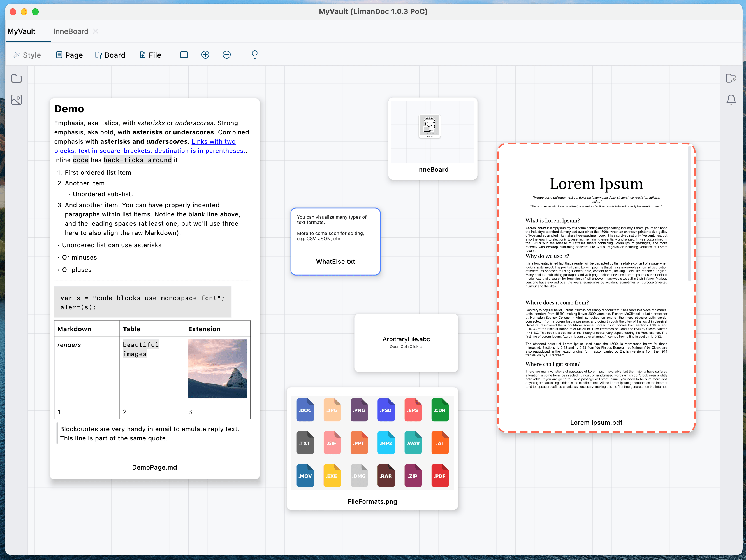Click the Lorem Ipsum.pdf label
Viewport: 746px width, 560px height.
pyautogui.click(x=596, y=423)
